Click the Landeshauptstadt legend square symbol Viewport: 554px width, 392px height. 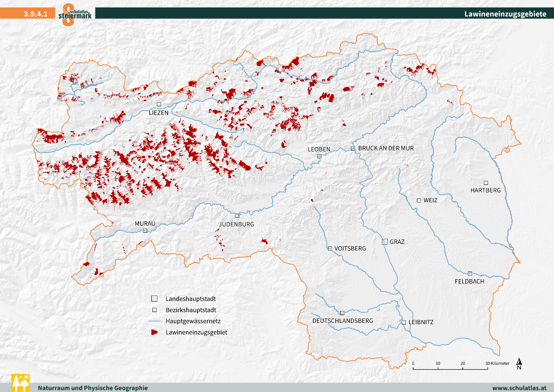[154, 299]
